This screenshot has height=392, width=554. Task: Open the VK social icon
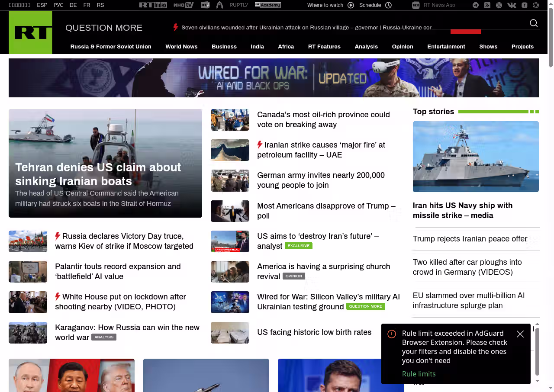512,5
